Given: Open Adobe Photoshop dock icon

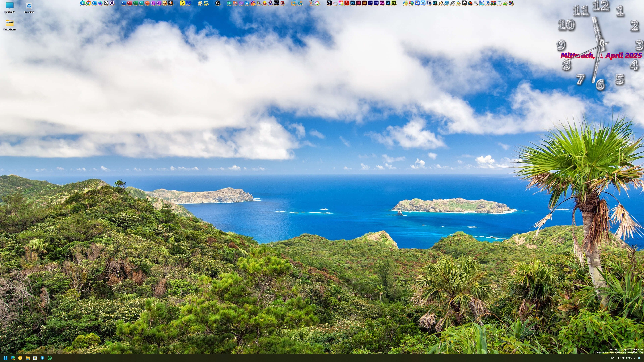Looking at the screenshot, I should [x=353, y=3].
